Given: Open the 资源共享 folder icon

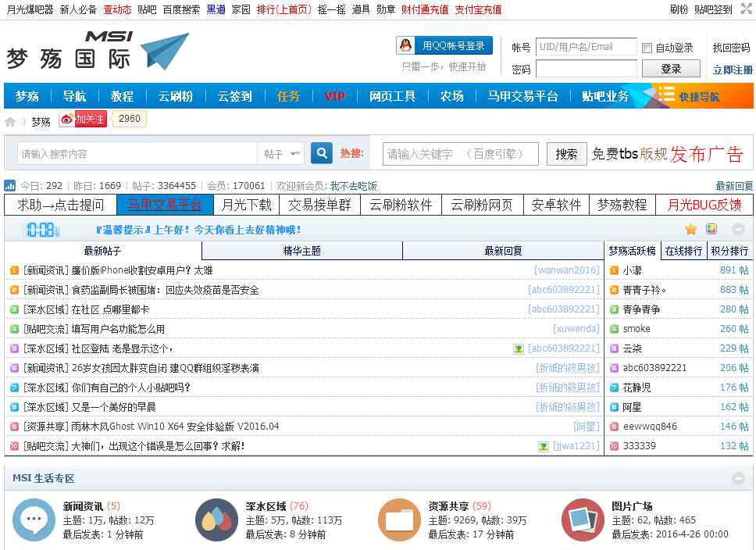Looking at the screenshot, I should tap(399, 520).
